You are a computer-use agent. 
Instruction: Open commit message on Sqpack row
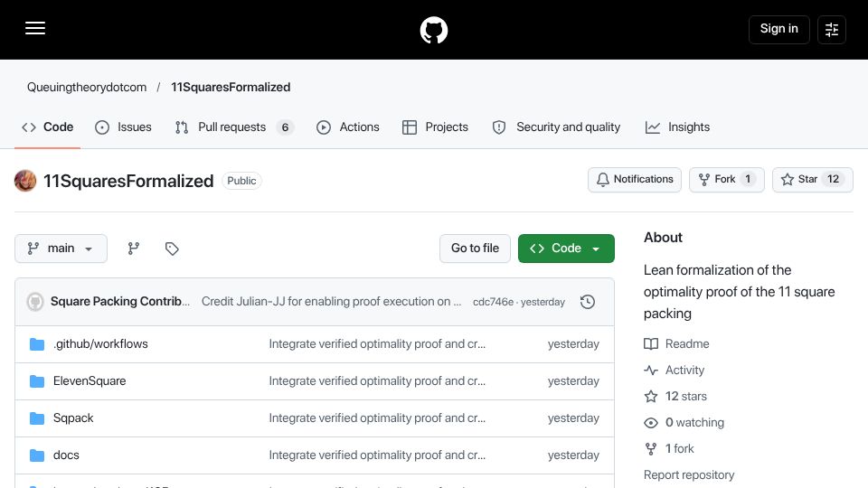pyautogui.click(x=377, y=418)
